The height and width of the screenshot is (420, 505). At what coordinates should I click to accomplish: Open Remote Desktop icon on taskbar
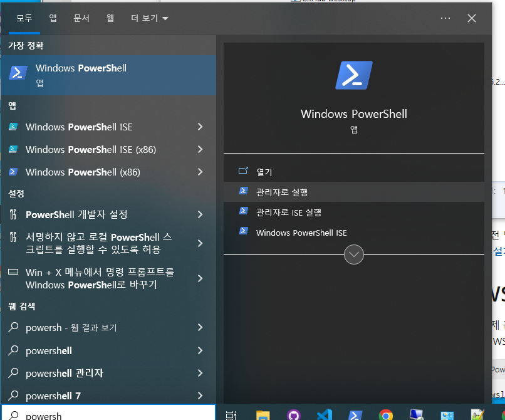tap(417, 414)
